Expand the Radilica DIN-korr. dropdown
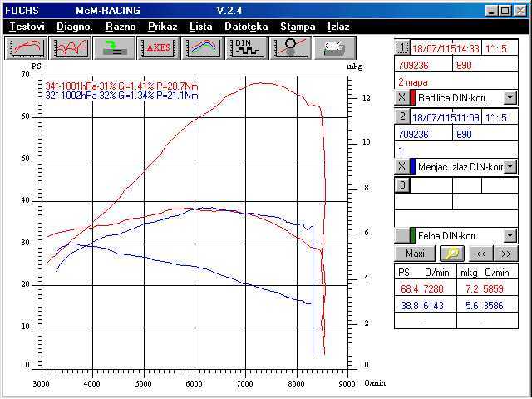 coord(510,98)
